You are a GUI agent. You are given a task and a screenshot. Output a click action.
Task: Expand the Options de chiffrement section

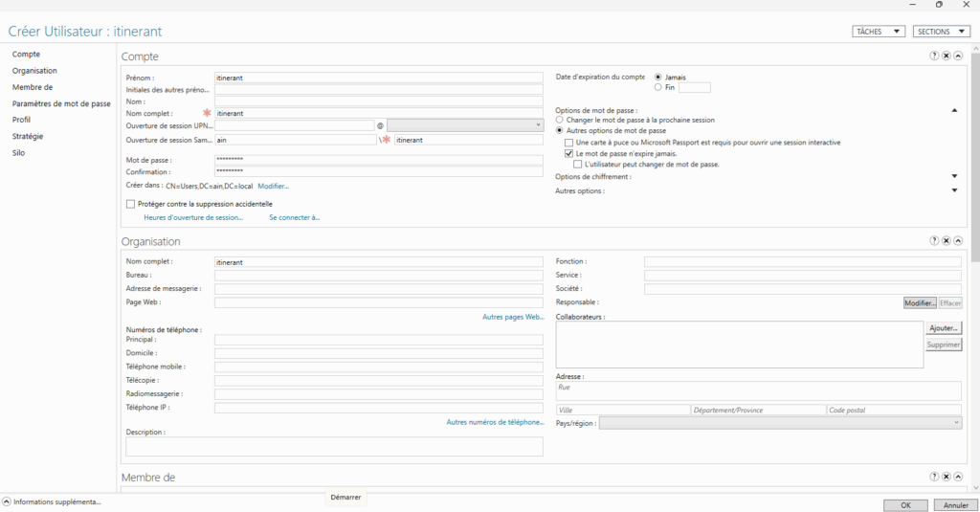(x=954, y=176)
